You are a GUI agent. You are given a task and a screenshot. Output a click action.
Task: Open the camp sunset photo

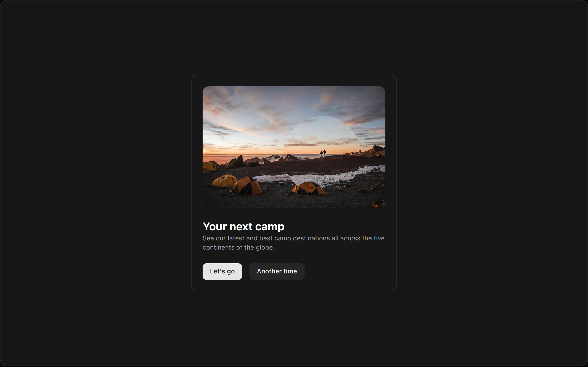click(294, 147)
